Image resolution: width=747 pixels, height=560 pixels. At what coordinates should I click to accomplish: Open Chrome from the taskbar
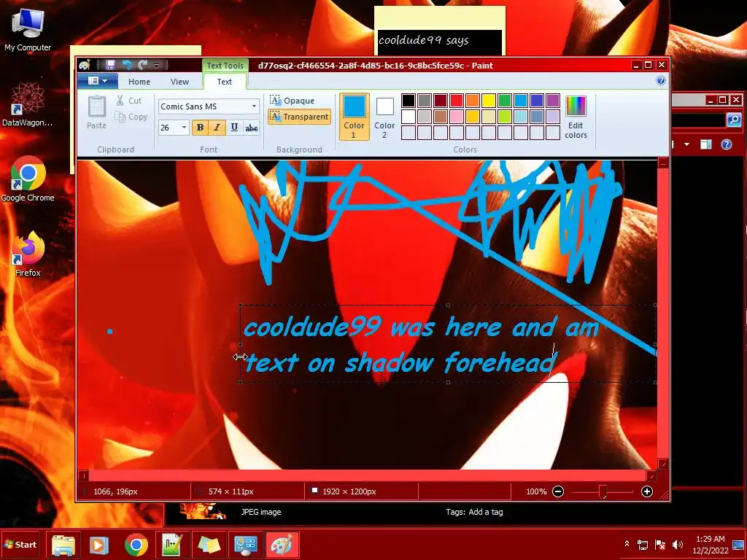tap(136, 545)
